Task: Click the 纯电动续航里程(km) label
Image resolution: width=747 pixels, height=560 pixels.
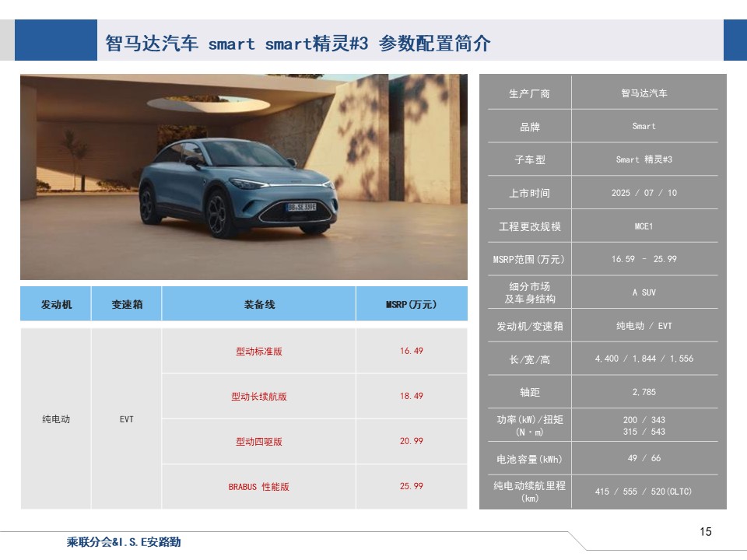Action: 529,492
